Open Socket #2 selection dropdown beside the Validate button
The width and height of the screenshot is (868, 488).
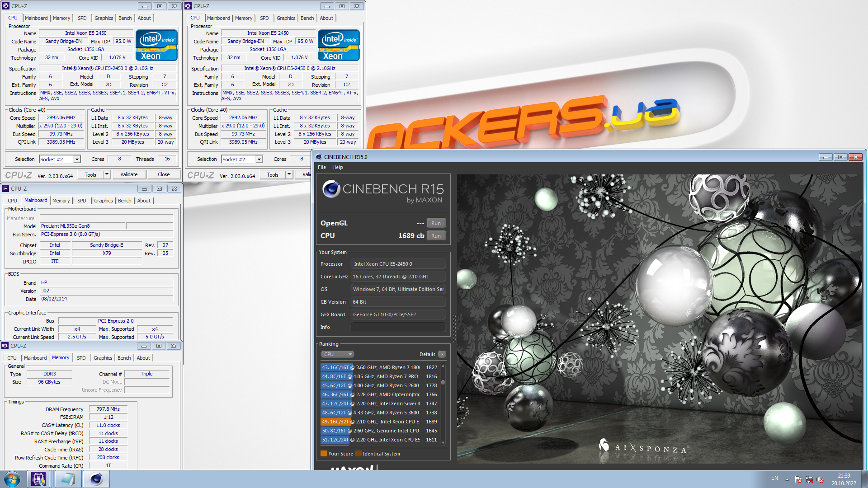coord(77,159)
